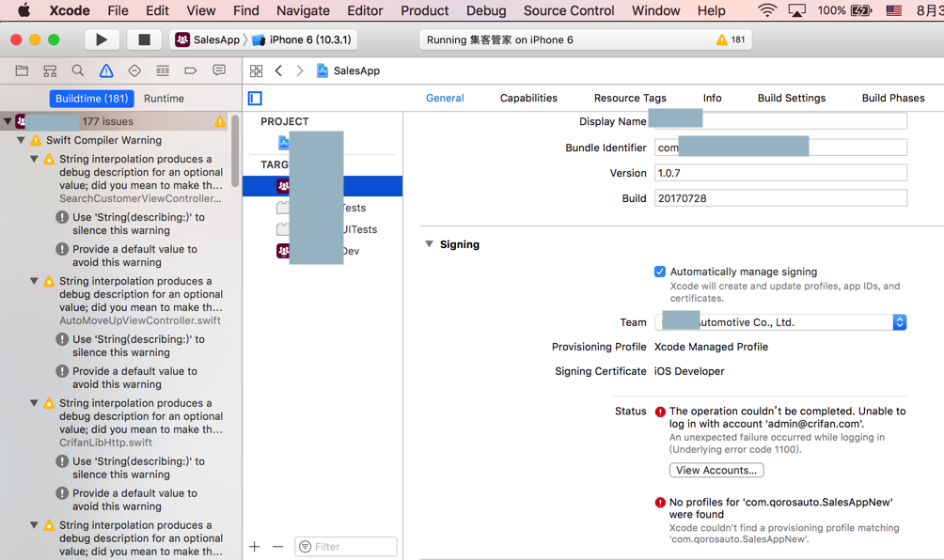This screenshot has height=560, width=944.
Task: Collapse the SearchCustomerViewController warning
Action: point(34,159)
